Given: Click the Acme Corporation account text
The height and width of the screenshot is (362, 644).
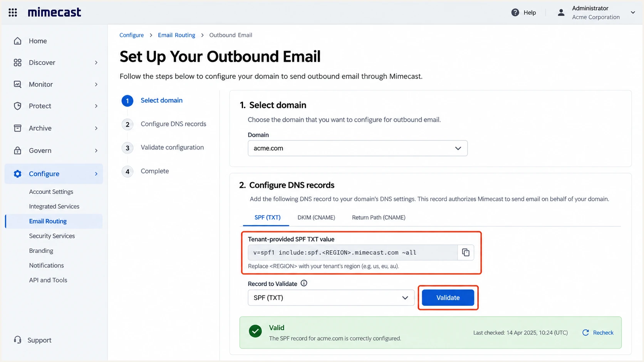Looking at the screenshot, I should pyautogui.click(x=596, y=17).
